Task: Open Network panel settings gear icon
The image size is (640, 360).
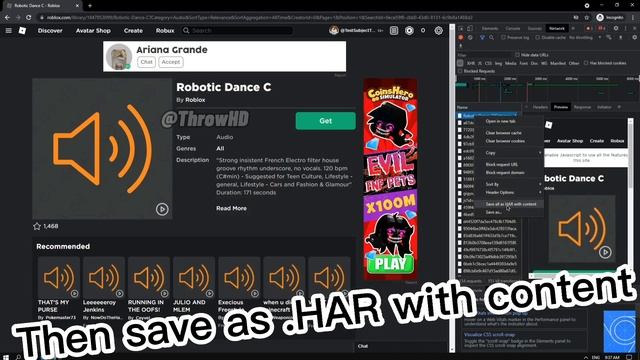Action: pos(635,38)
